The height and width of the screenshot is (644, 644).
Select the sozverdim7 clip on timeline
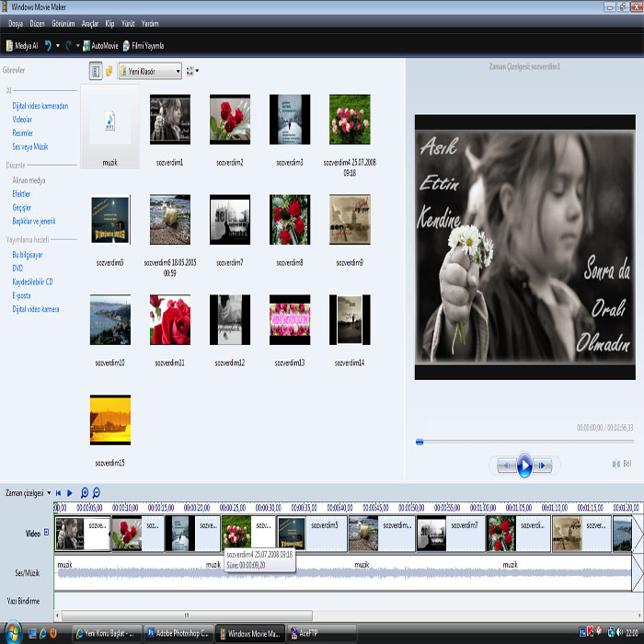(451, 534)
